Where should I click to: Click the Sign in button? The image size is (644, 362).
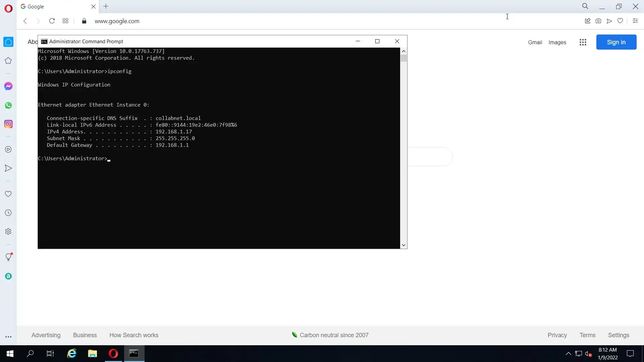616,42
